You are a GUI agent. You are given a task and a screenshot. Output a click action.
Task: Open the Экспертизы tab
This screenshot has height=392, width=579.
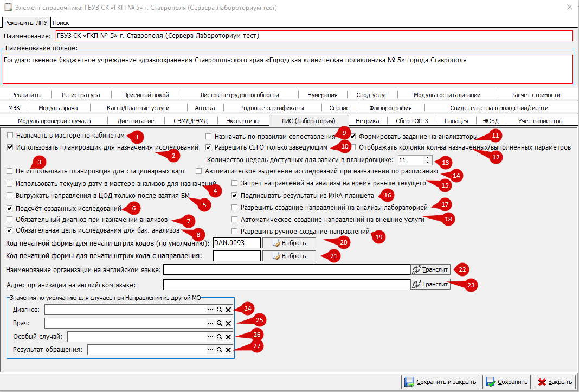point(242,121)
